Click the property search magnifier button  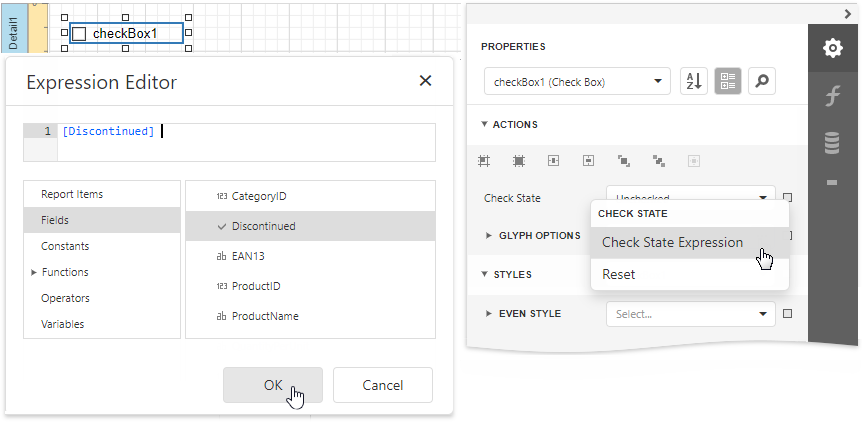pyautogui.click(x=762, y=82)
